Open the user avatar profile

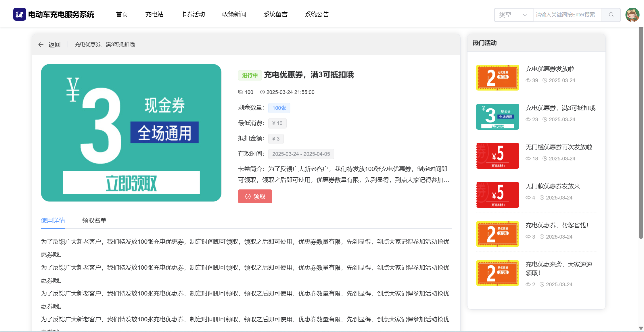pos(632,15)
